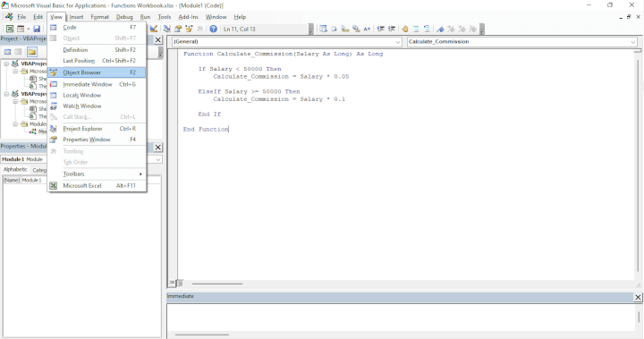The width and height of the screenshot is (644, 339).
Task: Click the Outdent toolbar icon
Action: coord(392,29)
